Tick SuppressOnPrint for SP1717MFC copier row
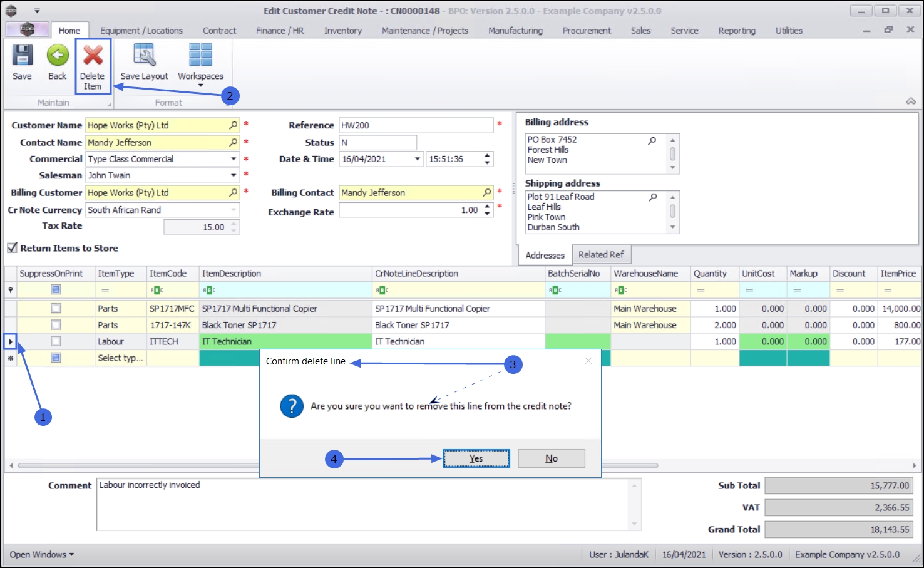 tap(56, 309)
